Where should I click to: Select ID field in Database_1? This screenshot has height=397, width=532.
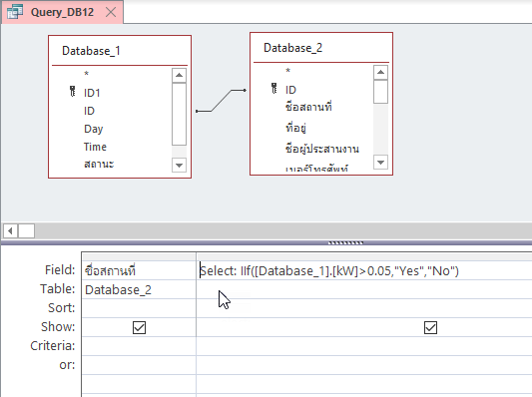[89, 111]
